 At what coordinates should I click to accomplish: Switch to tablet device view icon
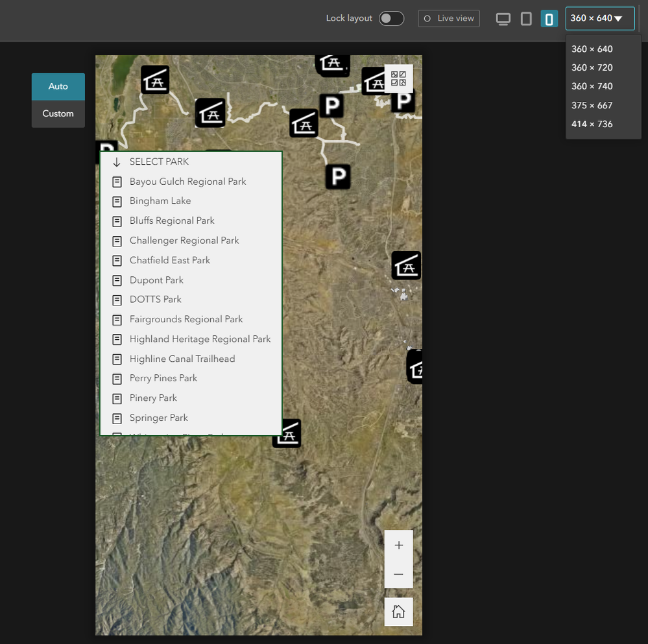pyautogui.click(x=525, y=19)
